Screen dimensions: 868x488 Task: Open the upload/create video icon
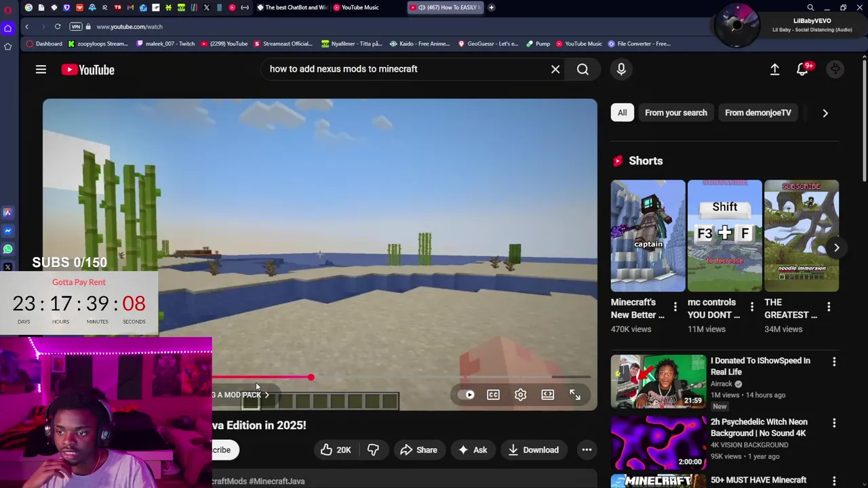coord(774,69)
